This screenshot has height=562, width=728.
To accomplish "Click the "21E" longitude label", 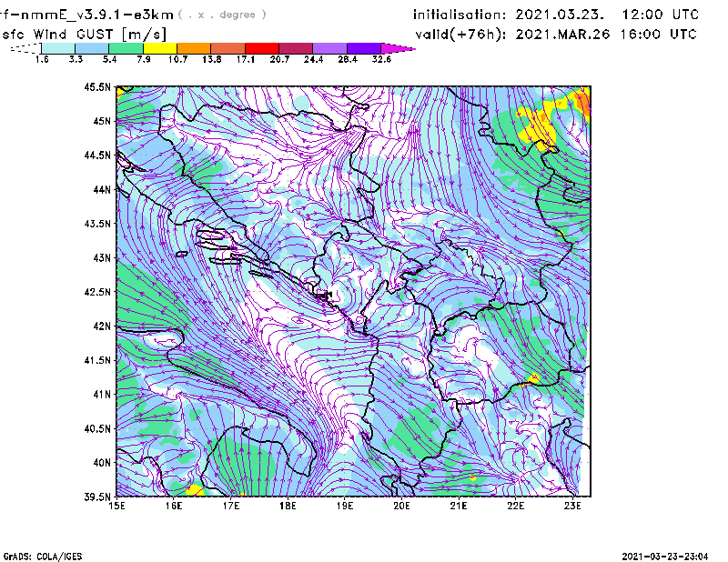I will tap(459, 506).
